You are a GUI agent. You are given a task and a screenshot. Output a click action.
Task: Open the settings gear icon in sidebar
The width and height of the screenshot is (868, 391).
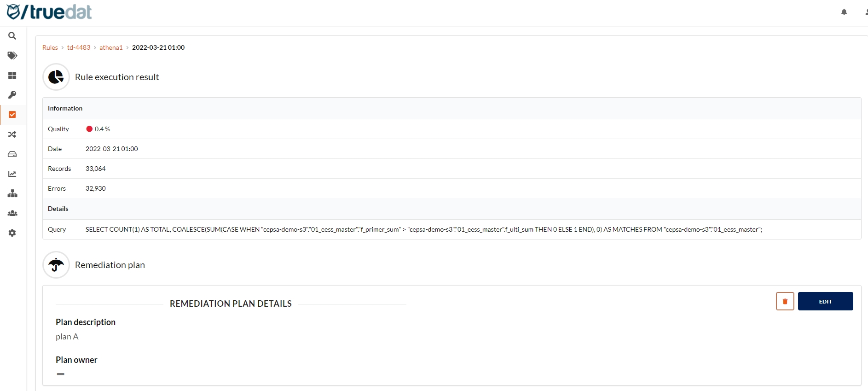pos(12,233)
